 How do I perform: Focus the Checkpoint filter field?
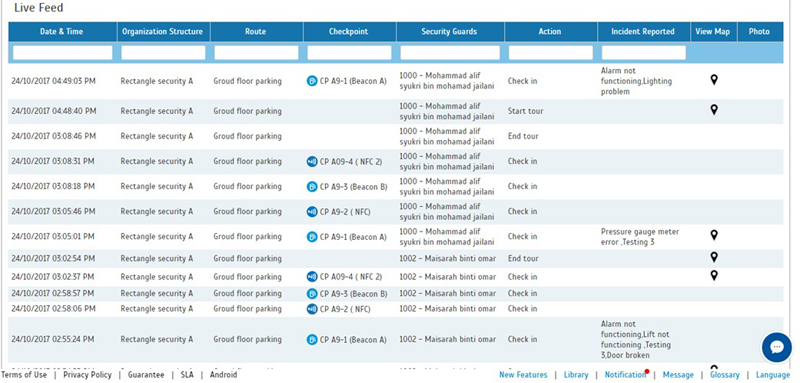(349, 53)
